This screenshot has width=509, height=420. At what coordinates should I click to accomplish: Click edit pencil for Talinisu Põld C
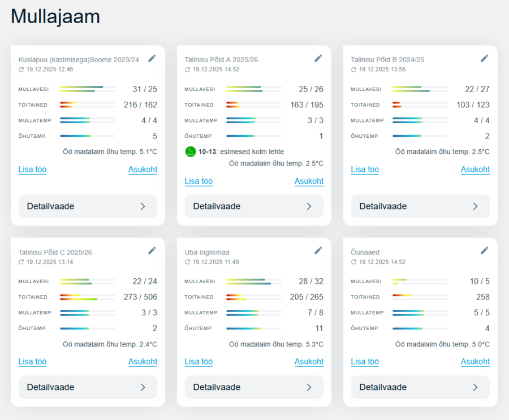tap(152, 250)
